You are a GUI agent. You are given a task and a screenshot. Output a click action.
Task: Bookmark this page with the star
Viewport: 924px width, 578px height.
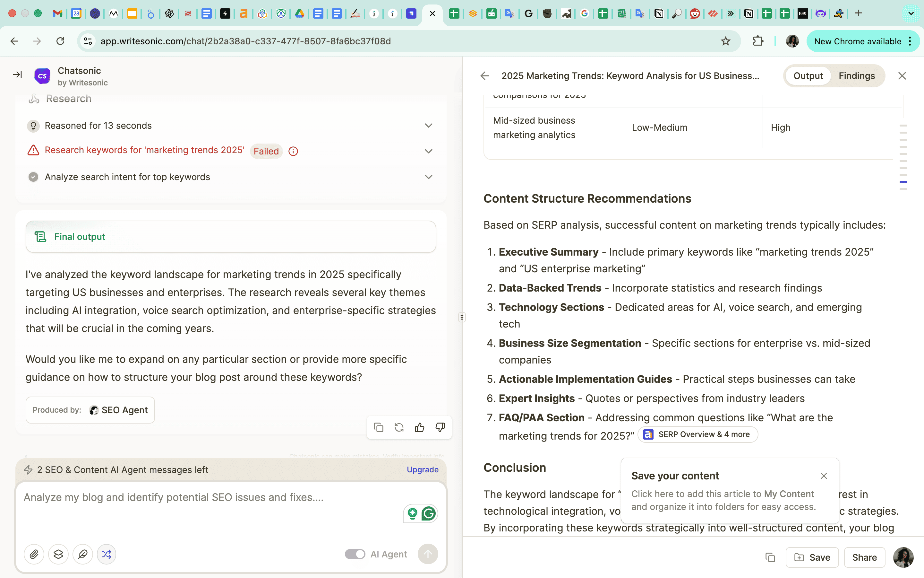pos(725,41)
